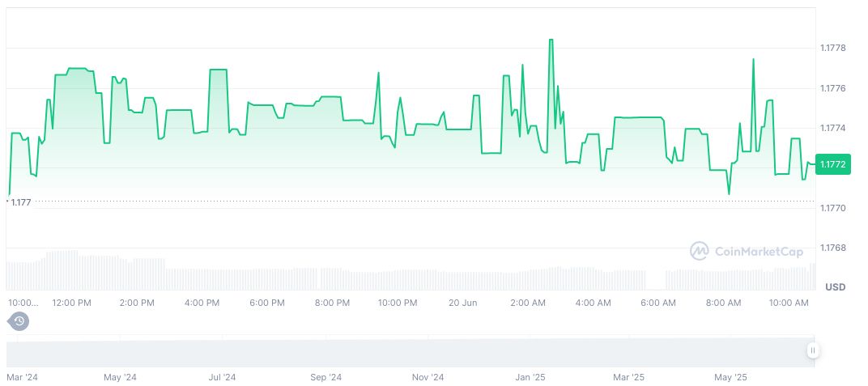The image size is (868, 386).
Task: Click the USD currency label
Action: [835, 287]
